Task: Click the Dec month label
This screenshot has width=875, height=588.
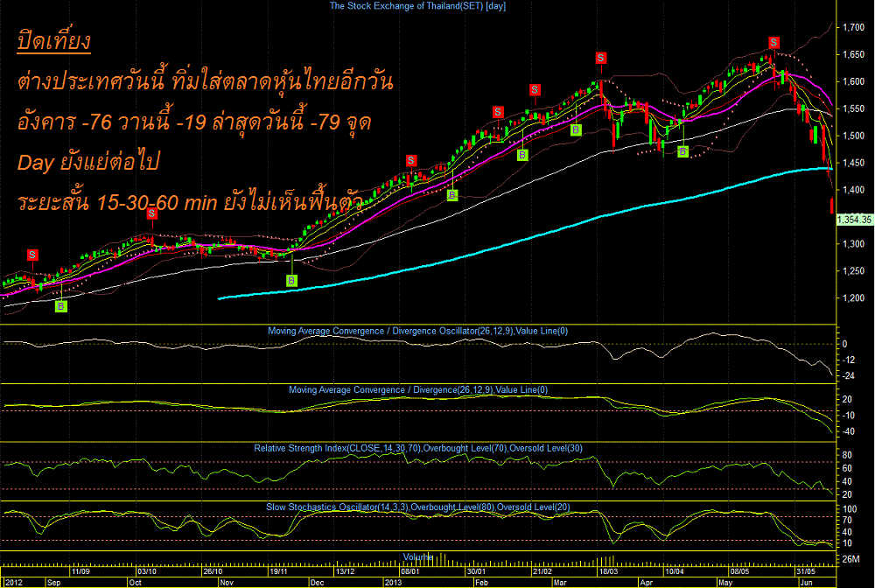Action: (x=317, y=583)
